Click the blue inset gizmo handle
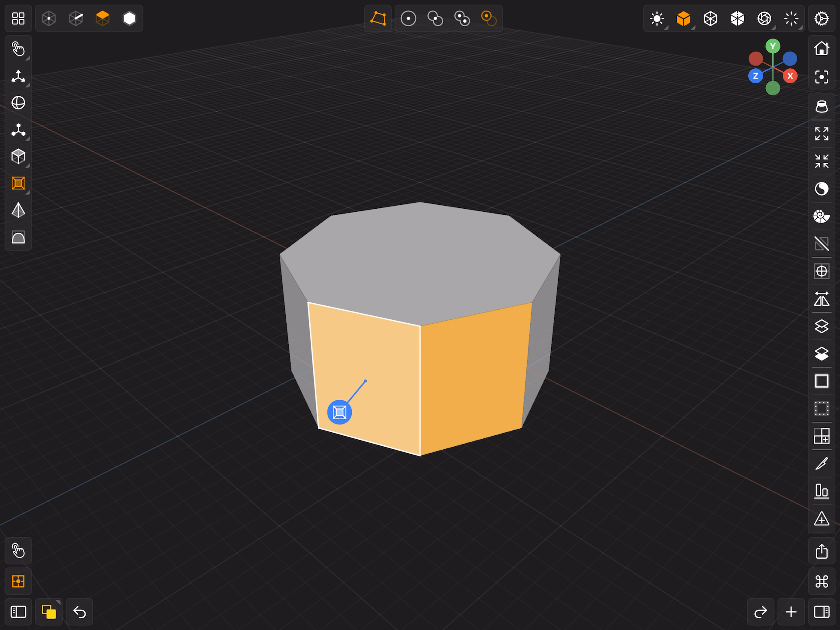 339,412
